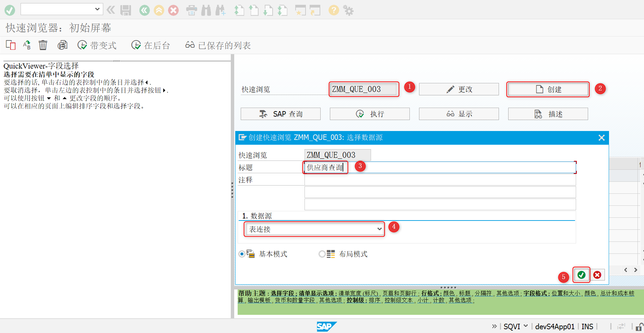Click the 描述 button

548,114
